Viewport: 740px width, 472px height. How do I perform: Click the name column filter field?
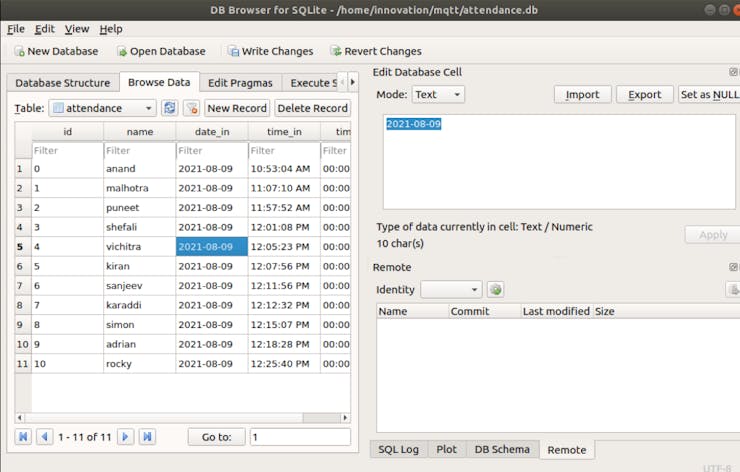pyautogui.click(x=139, y=151)
